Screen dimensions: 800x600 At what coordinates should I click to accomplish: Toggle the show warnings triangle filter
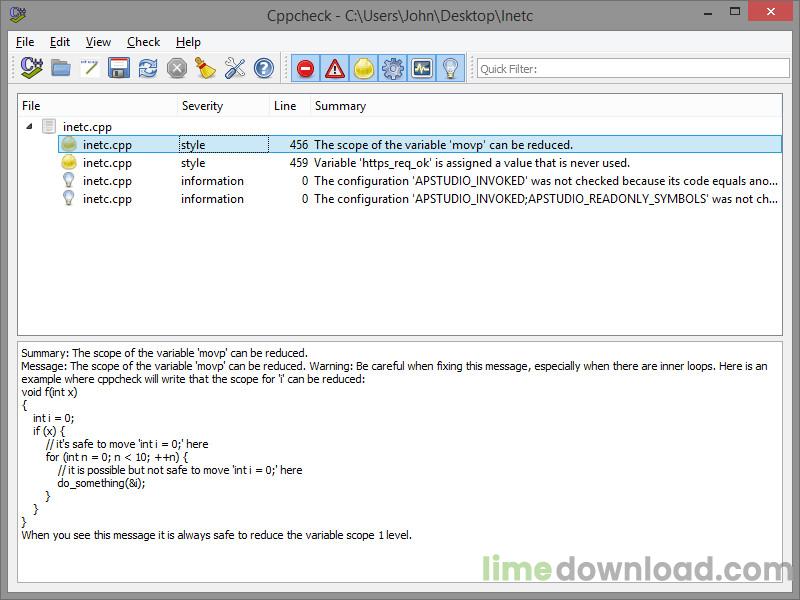pos(335,68)
